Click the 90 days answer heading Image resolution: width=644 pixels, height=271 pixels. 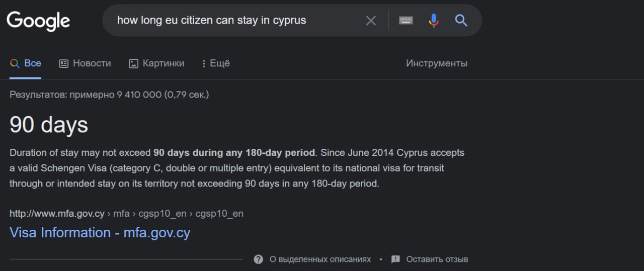click(49, 125)
